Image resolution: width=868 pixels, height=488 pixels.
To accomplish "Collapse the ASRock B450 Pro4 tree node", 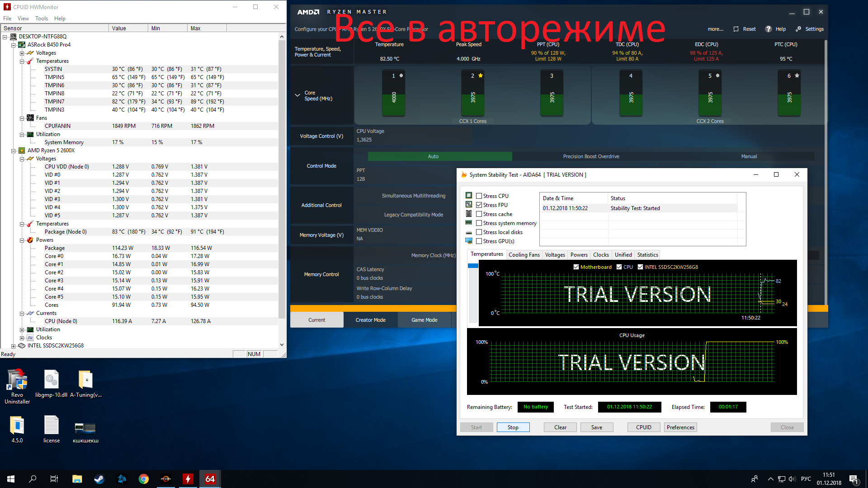I will click(x=13, y=45).
